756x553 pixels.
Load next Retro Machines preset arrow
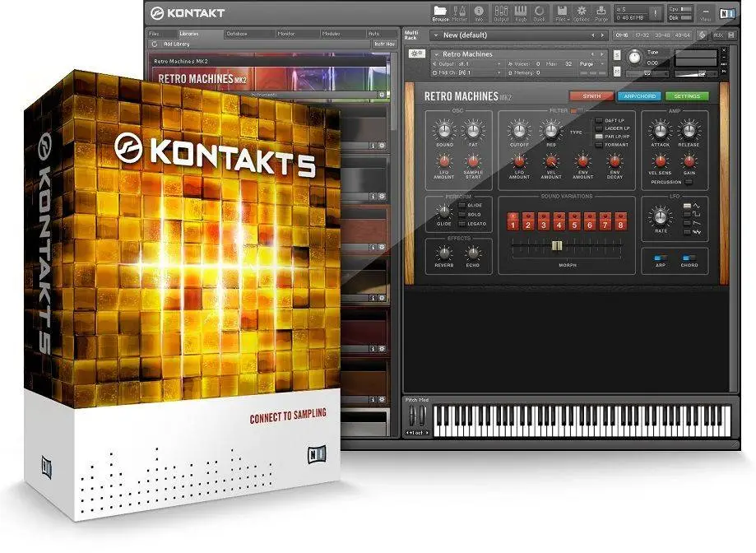602,54
